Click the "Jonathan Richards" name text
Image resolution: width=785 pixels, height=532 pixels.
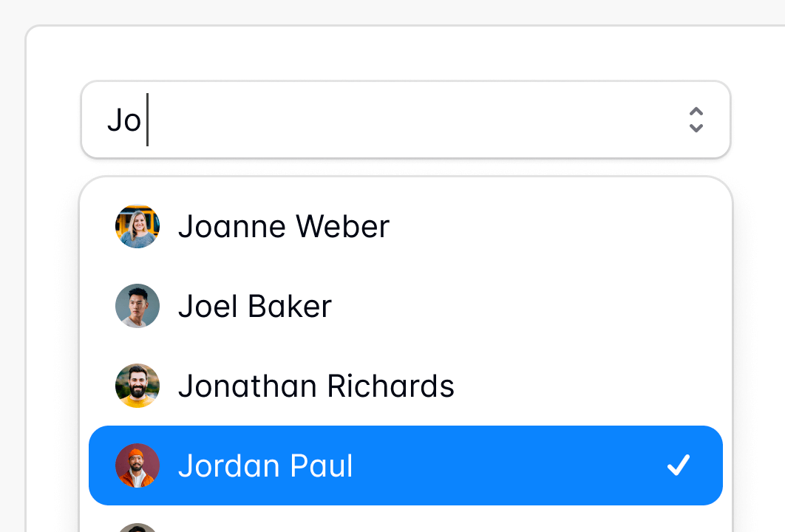coord(316,386)
